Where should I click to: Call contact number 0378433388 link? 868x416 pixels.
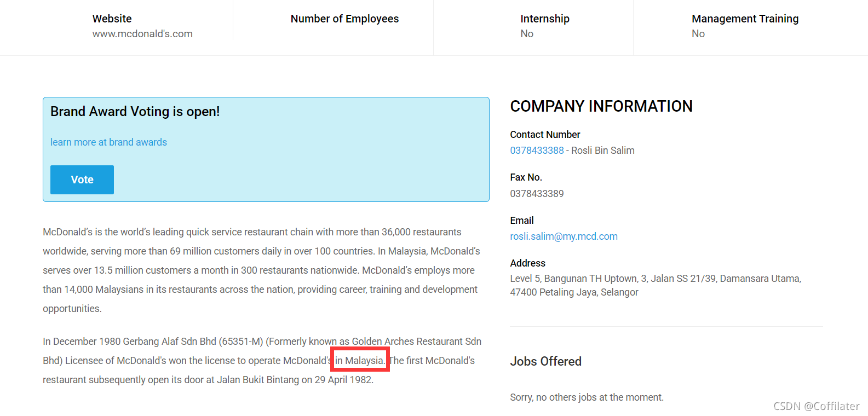point(537,151)
